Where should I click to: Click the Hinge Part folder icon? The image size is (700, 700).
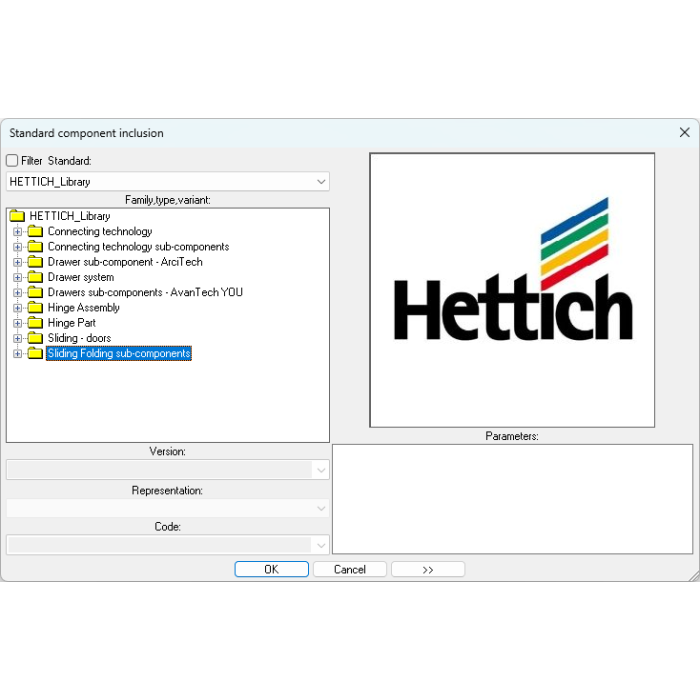(x=35, y=323)
